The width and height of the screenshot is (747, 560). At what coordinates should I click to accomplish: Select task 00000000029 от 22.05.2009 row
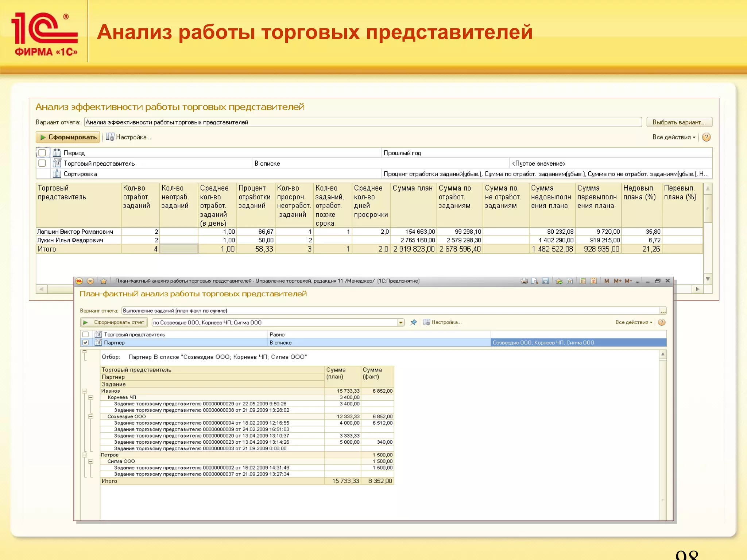(x=247, y=404)
